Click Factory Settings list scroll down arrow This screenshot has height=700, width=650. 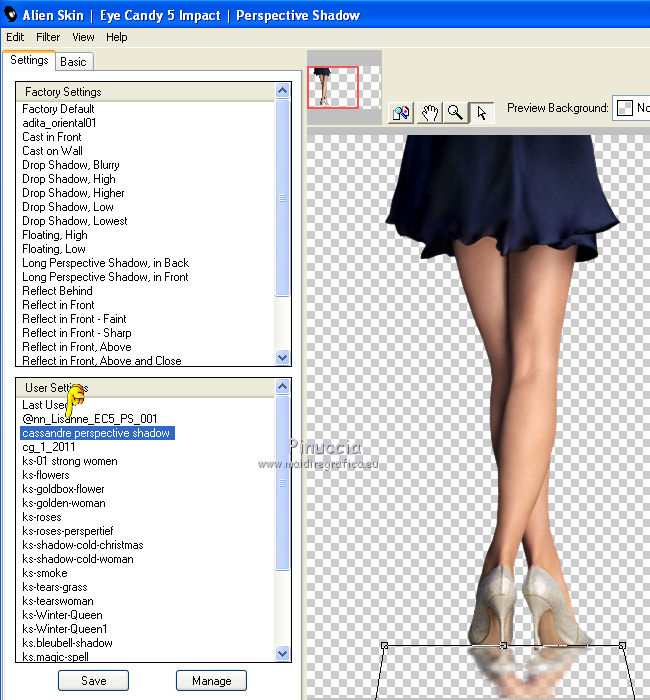[282, 357]
